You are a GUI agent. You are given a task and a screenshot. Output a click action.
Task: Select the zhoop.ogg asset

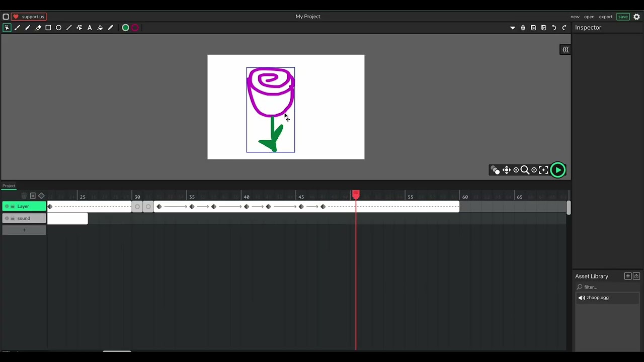click(608, 298)
